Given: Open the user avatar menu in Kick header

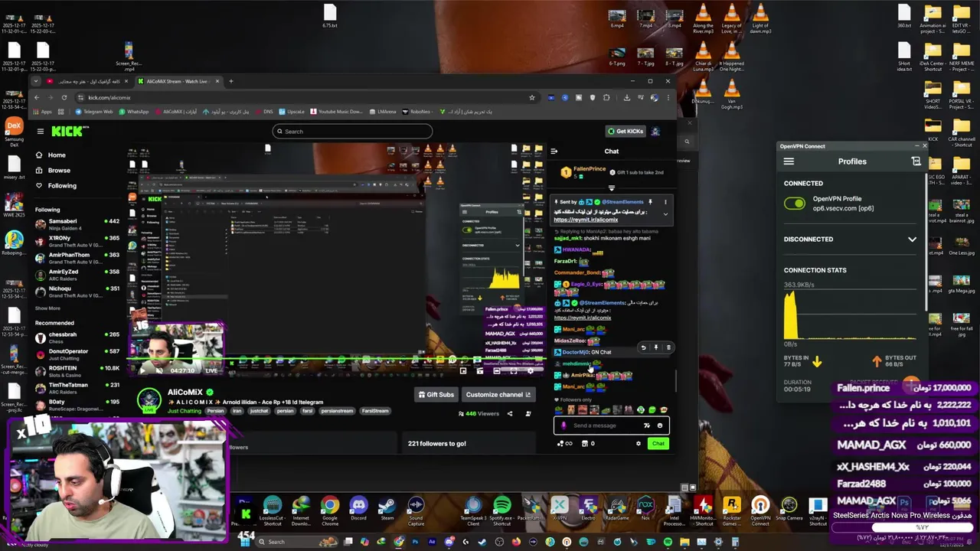Looking at the screenshot, I should click(x=655, y=132).
